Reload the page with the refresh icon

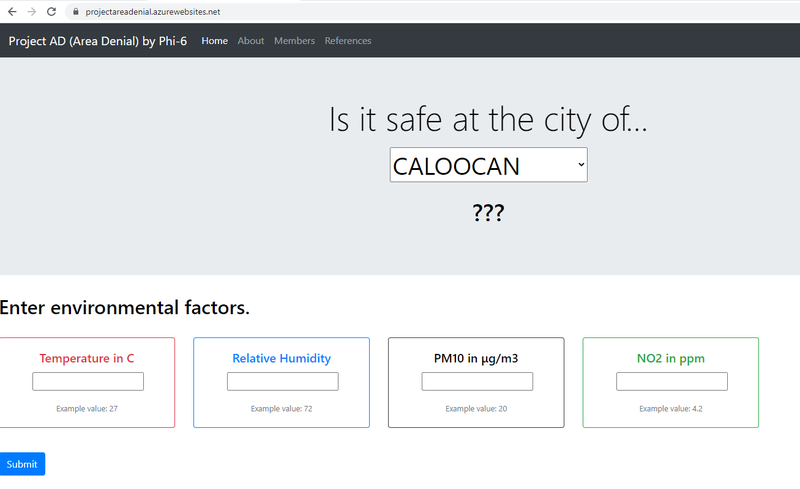[x=51, y=12]
